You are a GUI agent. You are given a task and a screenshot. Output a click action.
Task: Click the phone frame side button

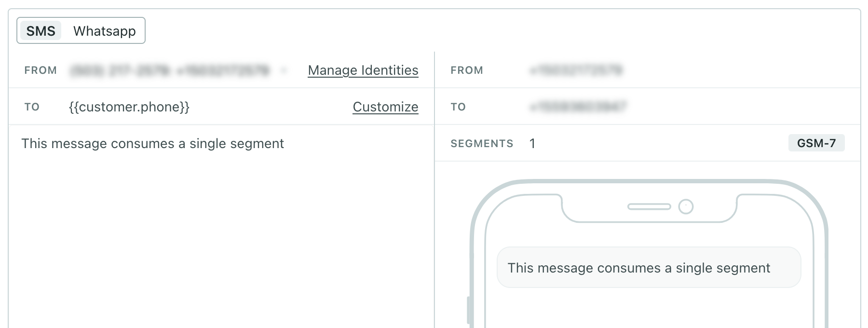point(469,310)
